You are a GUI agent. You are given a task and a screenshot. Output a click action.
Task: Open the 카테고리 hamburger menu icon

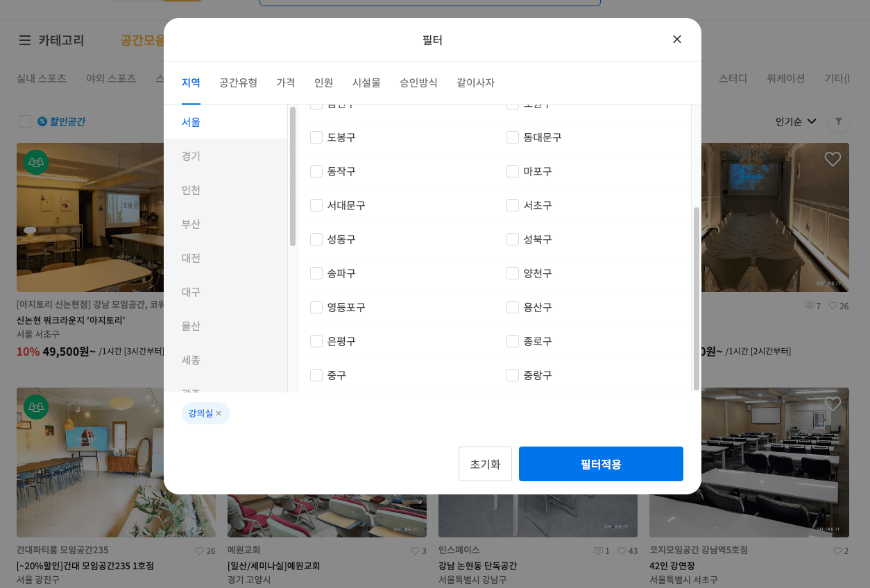point(25,40)
